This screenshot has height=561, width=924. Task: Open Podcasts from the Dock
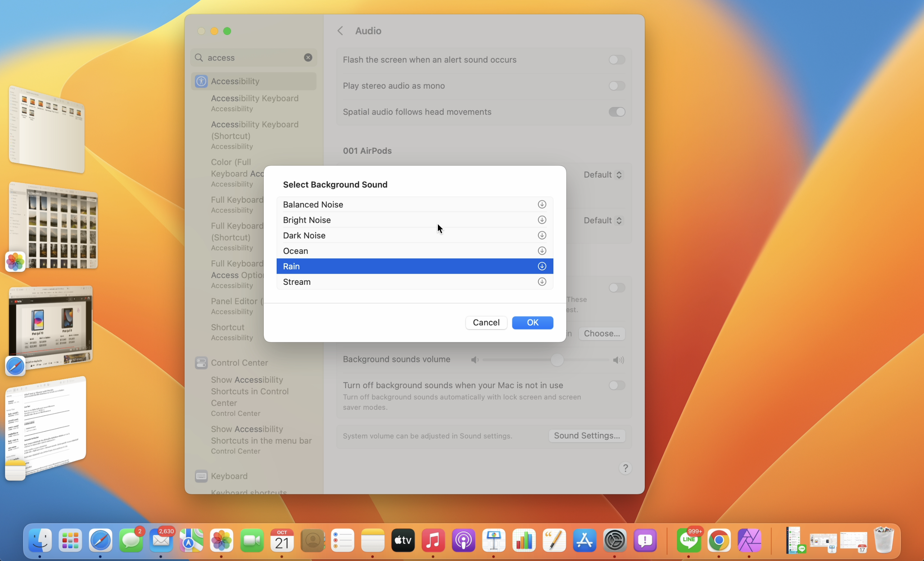coord(463,540)
